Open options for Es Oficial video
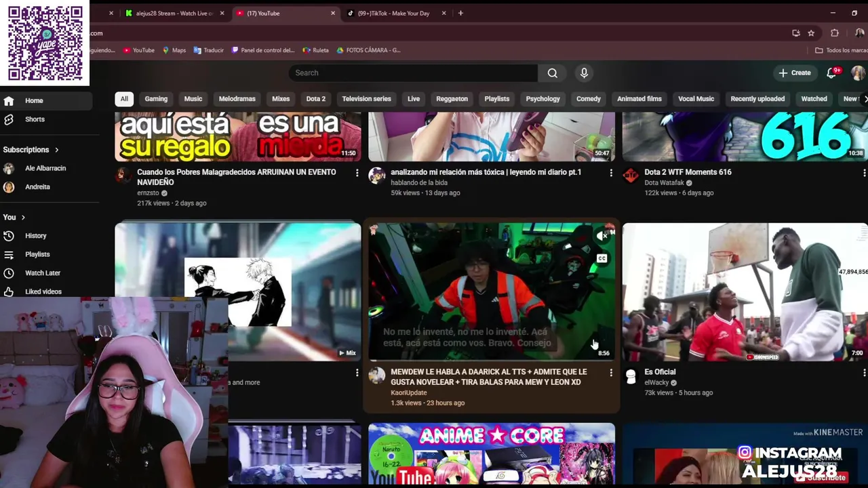The image size is (868, 488). click(x=864, y=373)
